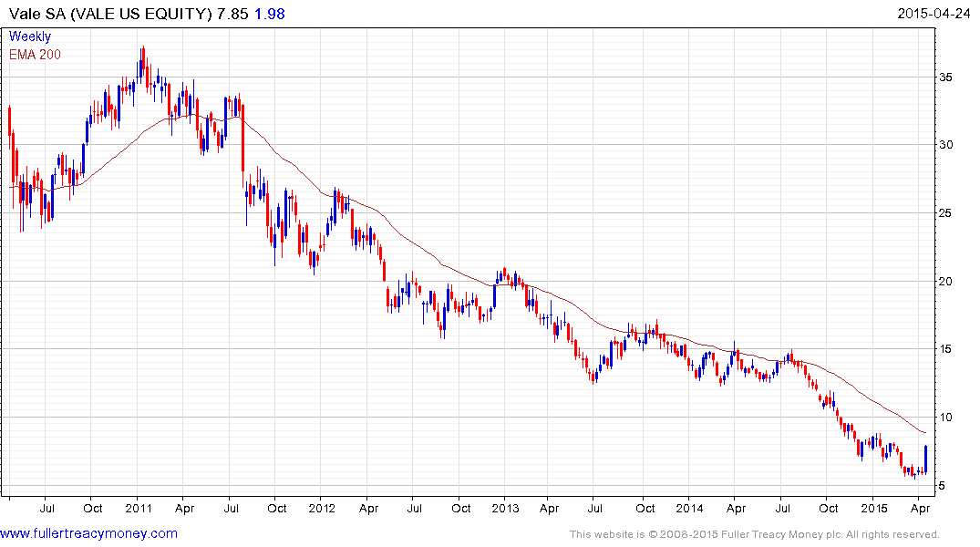Select the 20 price axis label

[x=945, y=282]
